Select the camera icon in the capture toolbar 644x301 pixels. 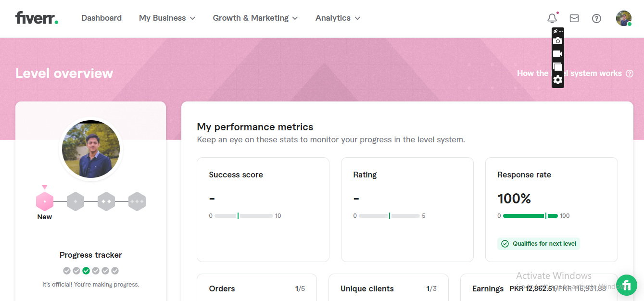point(557,41)
